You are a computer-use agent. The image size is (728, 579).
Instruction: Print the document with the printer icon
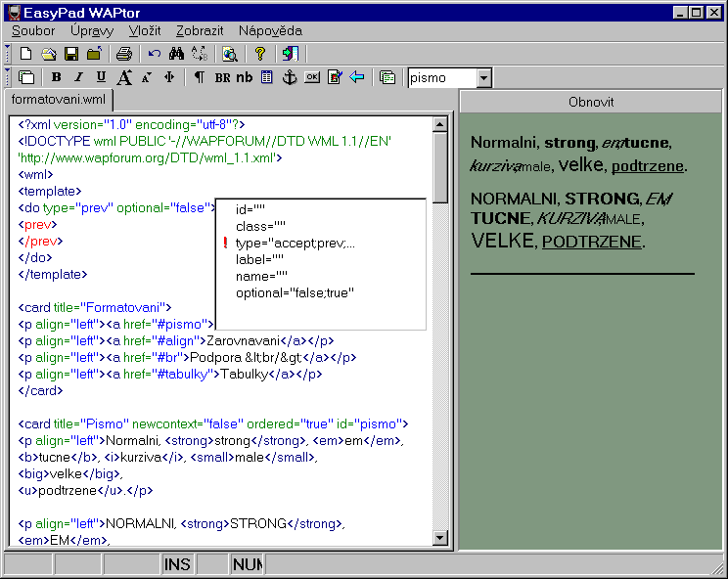124,54
